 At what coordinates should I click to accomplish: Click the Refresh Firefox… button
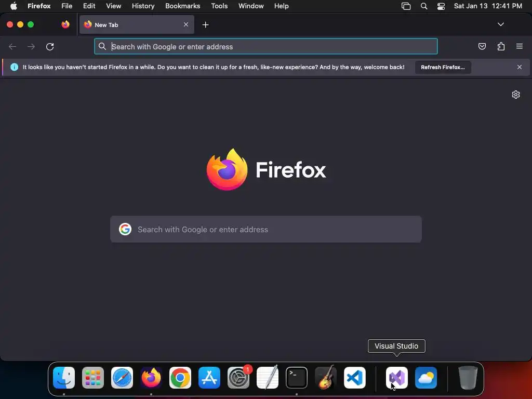coord(443,67)
